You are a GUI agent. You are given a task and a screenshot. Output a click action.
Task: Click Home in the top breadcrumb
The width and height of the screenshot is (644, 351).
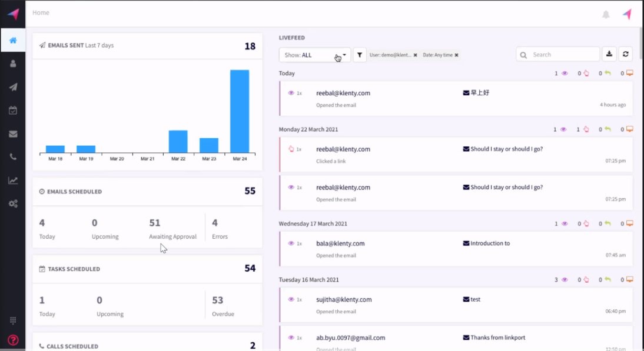tap(41, 12)
